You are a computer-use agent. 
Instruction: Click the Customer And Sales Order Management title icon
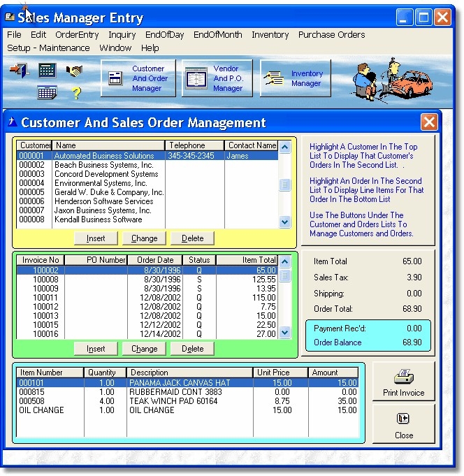coord(12,122)
